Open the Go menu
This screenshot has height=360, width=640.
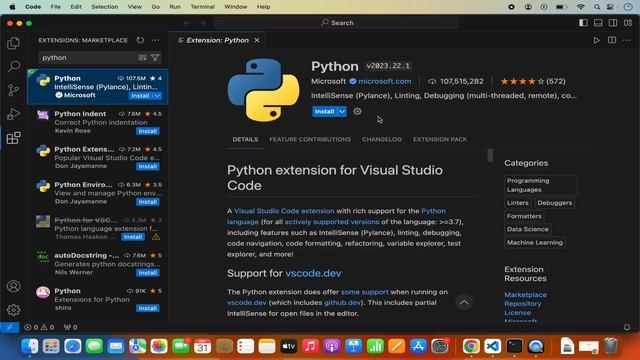pos(156,7)
